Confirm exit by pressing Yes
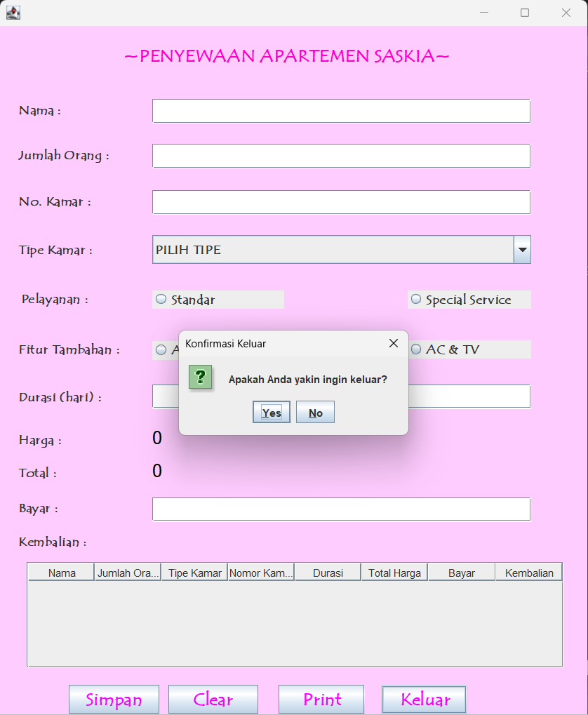The image size is (588, 715). pos(271,413)
